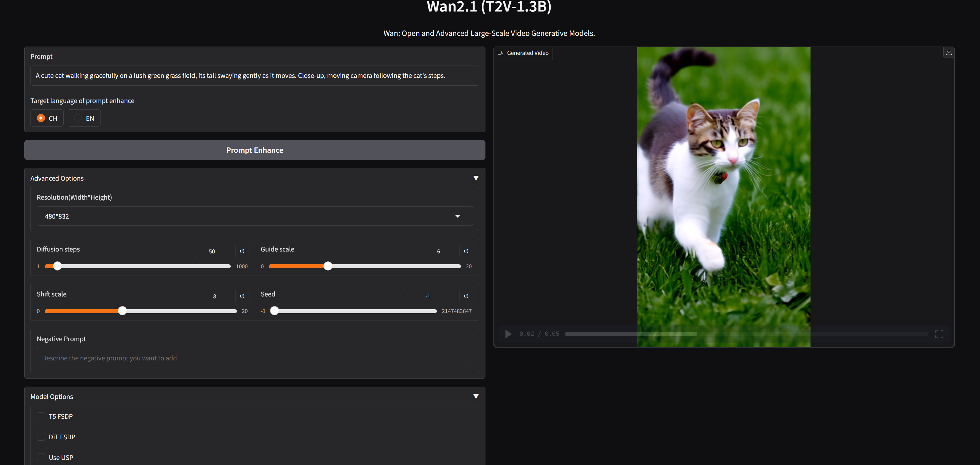Enable the DiT FSDP checkbox

[41, 437]
